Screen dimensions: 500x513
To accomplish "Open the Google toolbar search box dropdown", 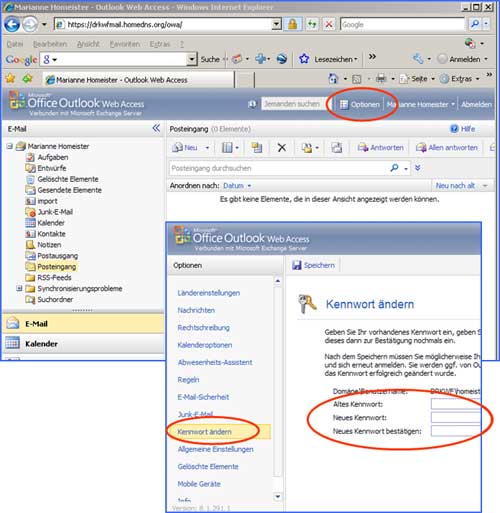I will [x=192, y=59].
